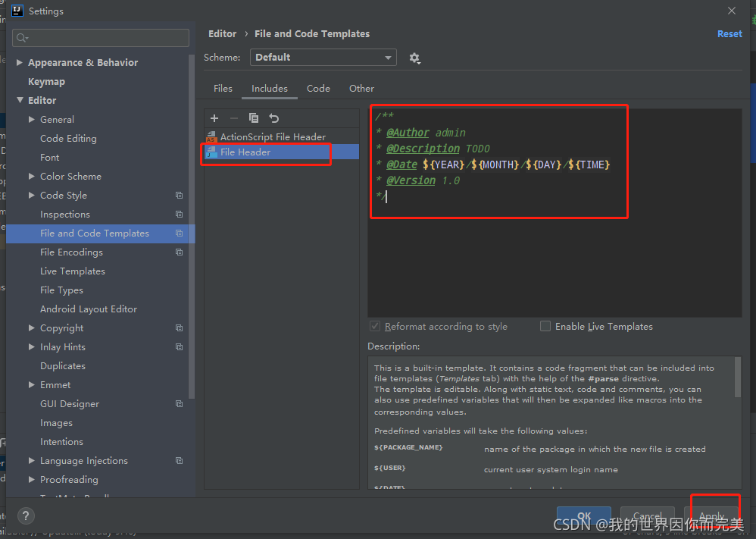Image resolution: width=756 pixels, height=539 pixels.
Task: Click the settings tree scrollbar
Action: (192, 227)
